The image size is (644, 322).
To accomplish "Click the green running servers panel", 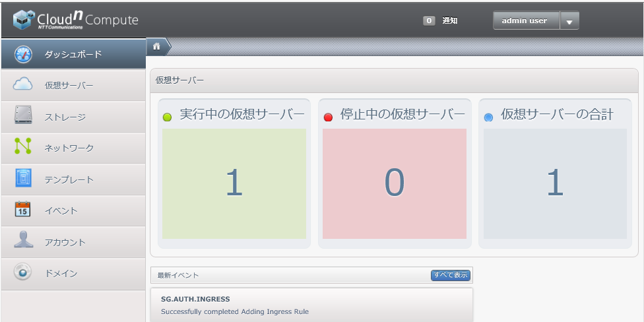I will pyautogui.click(x=234, y=183).
